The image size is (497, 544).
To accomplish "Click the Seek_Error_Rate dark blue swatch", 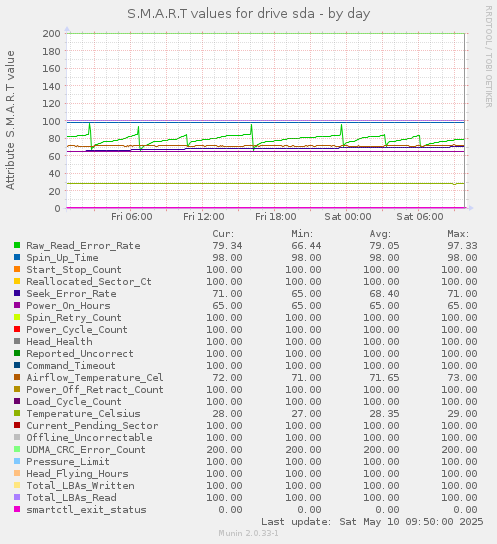I will (x=17, y=293).
